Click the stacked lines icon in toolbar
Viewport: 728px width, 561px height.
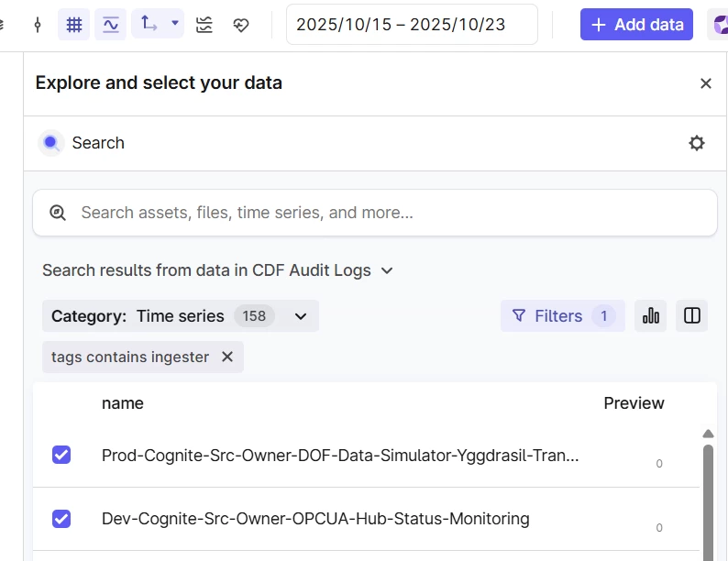click(x=204, y=25)
